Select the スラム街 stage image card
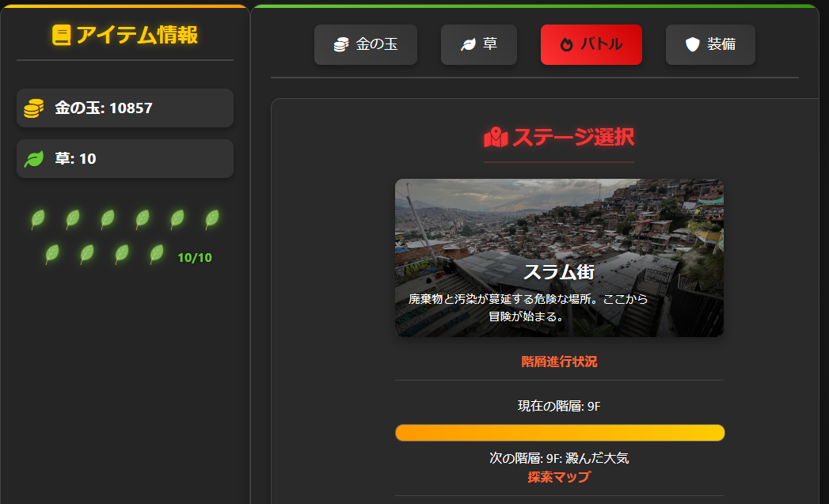The height and width of the screenshot is (504, 829). coord(559,258)
